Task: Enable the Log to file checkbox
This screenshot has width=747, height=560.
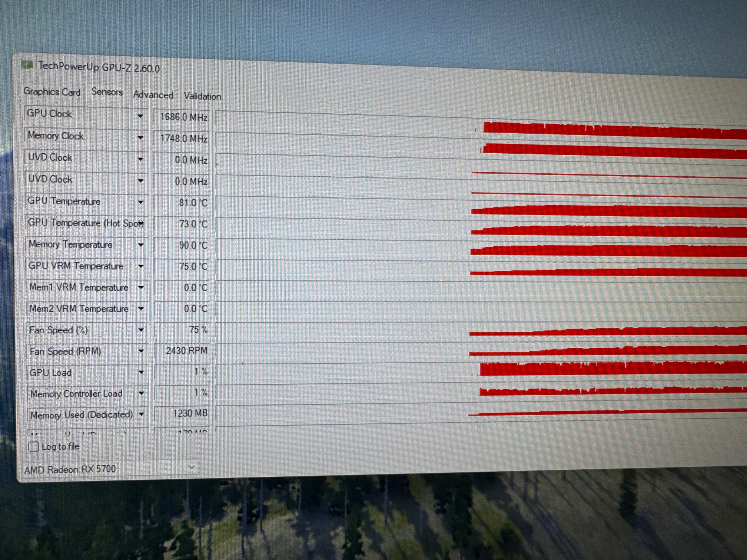Action: pyautogui.click(x=33, y=447)
